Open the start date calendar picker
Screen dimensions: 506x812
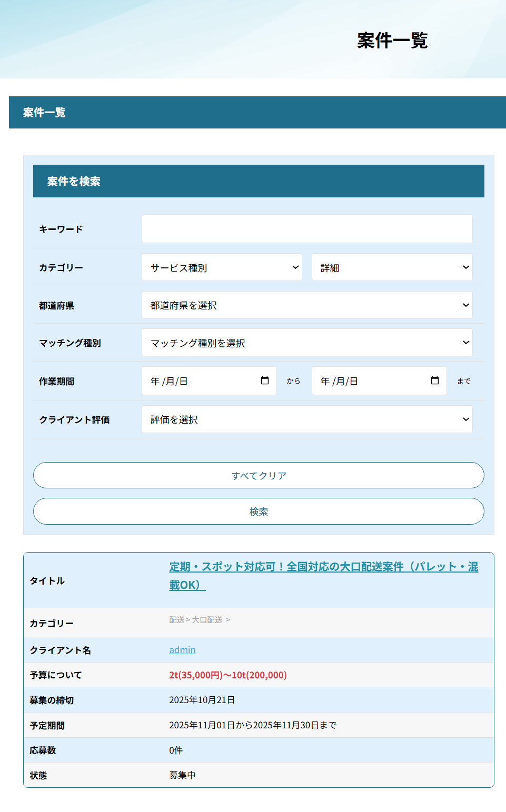[x=265, y=380]
